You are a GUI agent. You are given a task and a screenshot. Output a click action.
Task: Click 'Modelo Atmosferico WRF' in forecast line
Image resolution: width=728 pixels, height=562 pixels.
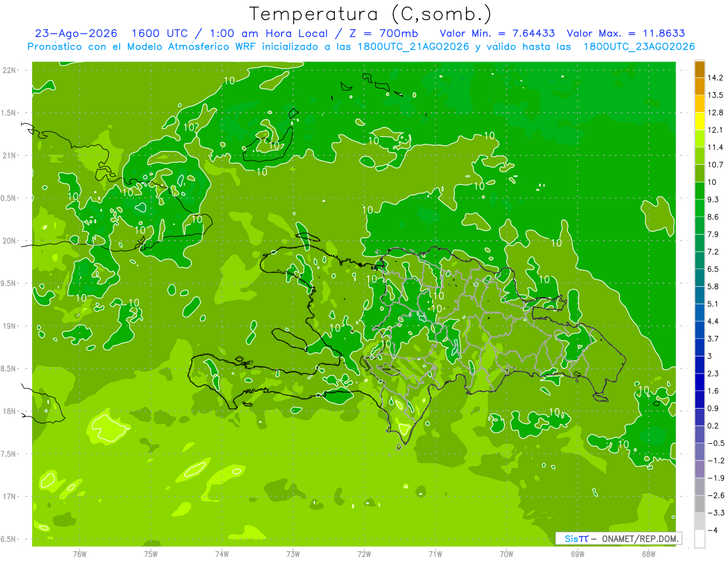coord(187,47)
